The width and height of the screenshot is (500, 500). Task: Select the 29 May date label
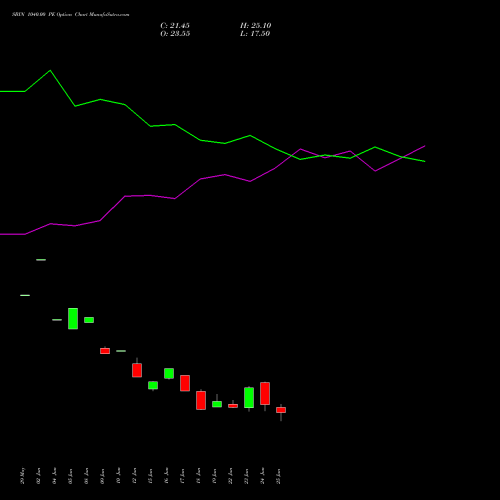coord(22,476)
